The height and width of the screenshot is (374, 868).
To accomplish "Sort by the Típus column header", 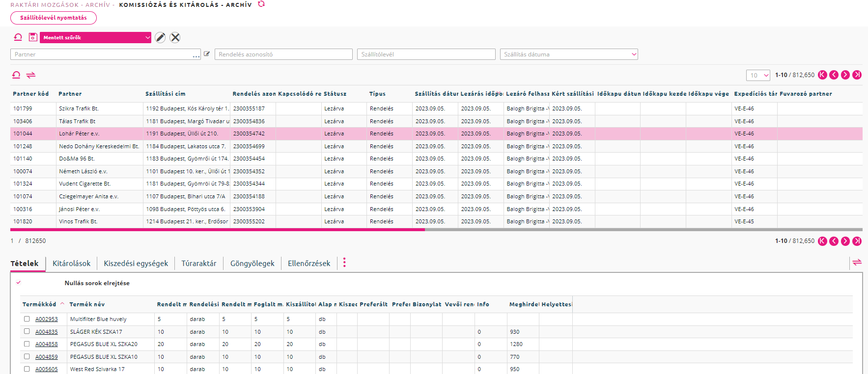I will click(377, 94).
